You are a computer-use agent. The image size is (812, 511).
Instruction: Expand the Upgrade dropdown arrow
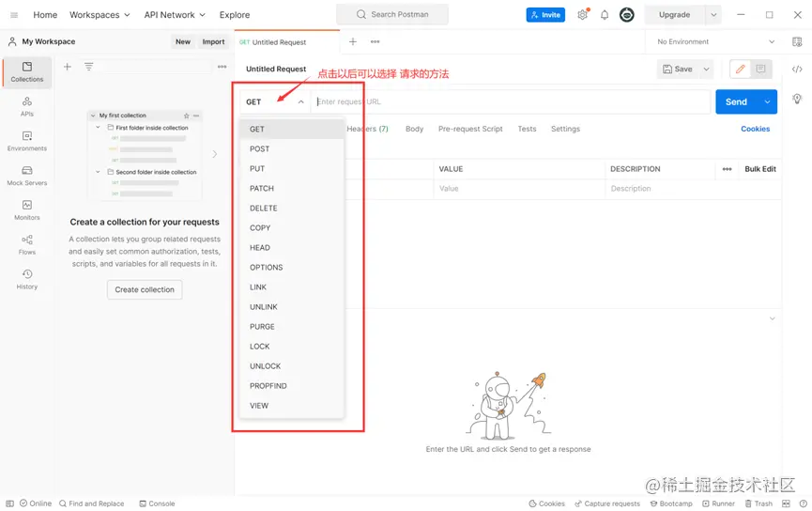[713, 14]
